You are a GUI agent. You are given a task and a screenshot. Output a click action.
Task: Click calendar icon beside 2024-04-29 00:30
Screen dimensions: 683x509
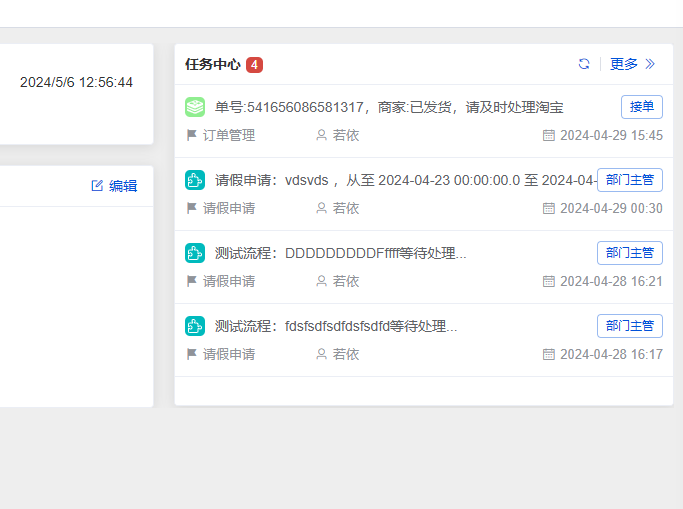coord(549,209)
